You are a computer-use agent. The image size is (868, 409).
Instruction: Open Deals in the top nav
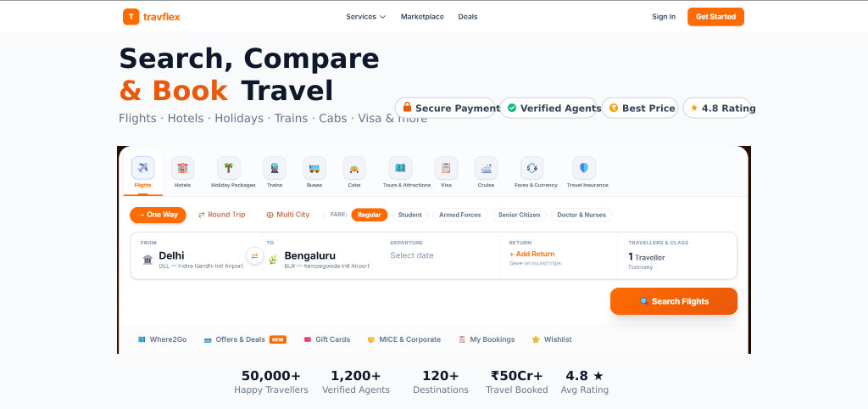point(468,17)
